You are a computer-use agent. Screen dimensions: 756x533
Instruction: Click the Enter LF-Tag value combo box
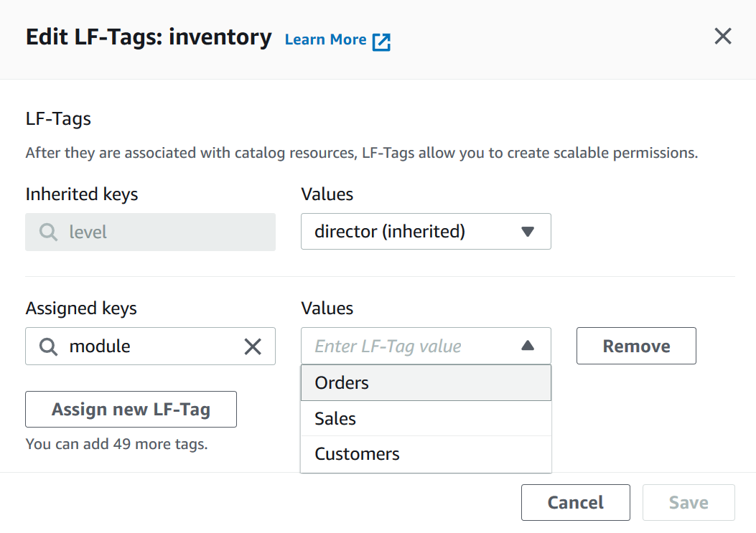[409, 346]
